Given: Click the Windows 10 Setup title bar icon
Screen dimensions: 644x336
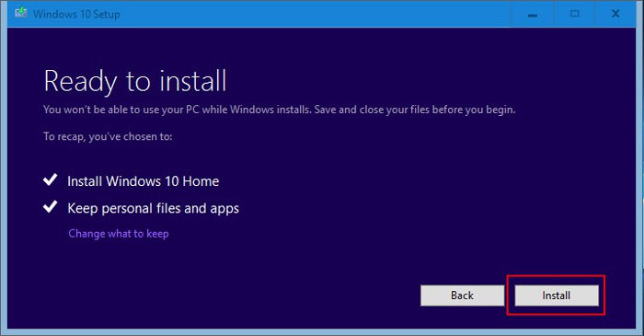Looking at the screenshot, I should pyautogui.click(x=20, y=13).
